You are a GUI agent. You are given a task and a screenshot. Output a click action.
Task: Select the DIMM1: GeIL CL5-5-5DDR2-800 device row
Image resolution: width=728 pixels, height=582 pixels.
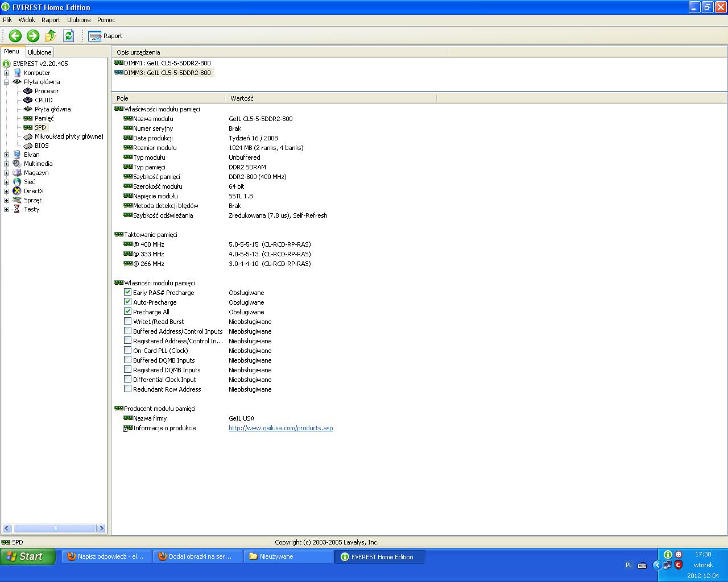pos(163,63)
